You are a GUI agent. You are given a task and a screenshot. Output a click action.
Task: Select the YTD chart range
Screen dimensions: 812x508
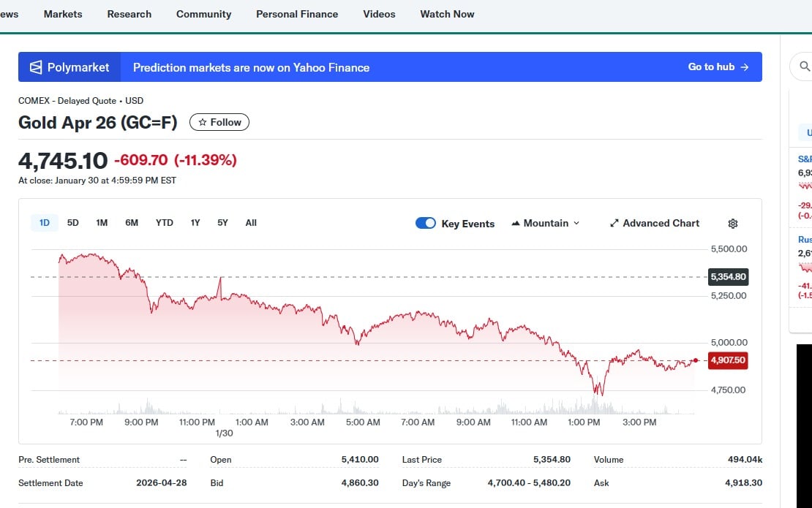pyautogui.click(x=165, y=223)
